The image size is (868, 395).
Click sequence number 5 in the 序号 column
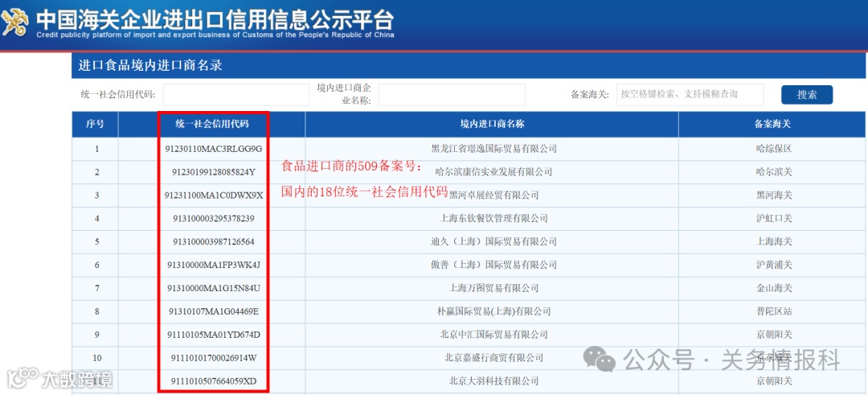click(x=97, y=242)
